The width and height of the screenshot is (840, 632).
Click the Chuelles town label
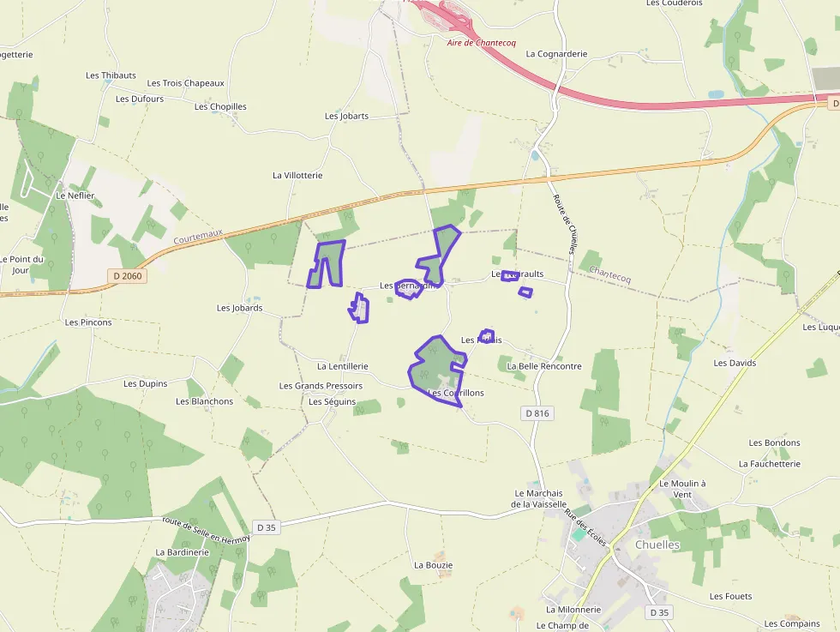(657, 545)
